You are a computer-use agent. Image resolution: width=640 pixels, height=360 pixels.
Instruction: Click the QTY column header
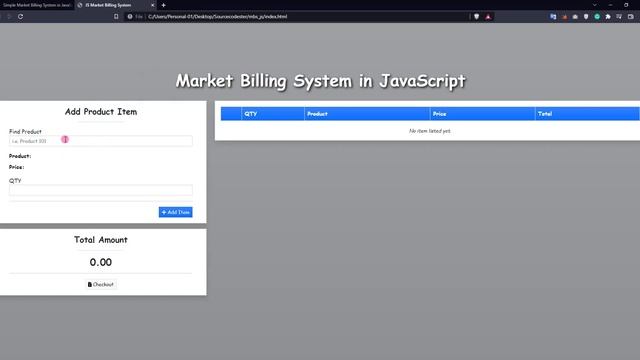tap(273, 114)
